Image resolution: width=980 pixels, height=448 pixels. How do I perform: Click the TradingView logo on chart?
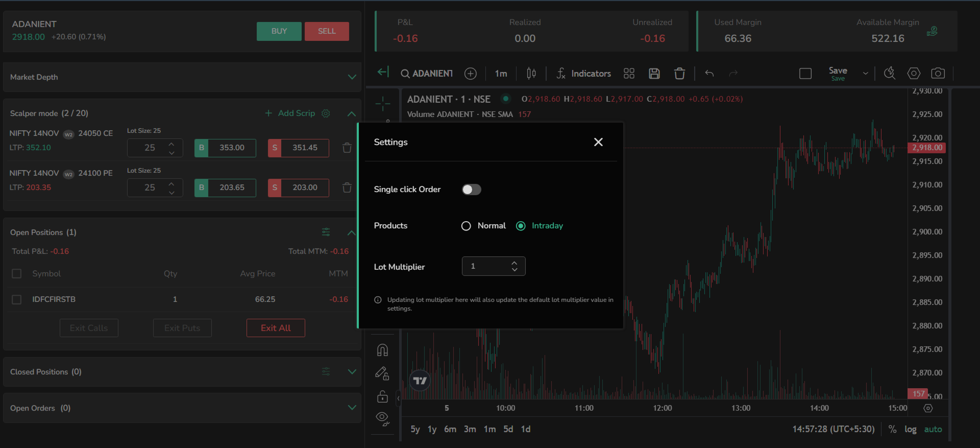click(420, 380)
